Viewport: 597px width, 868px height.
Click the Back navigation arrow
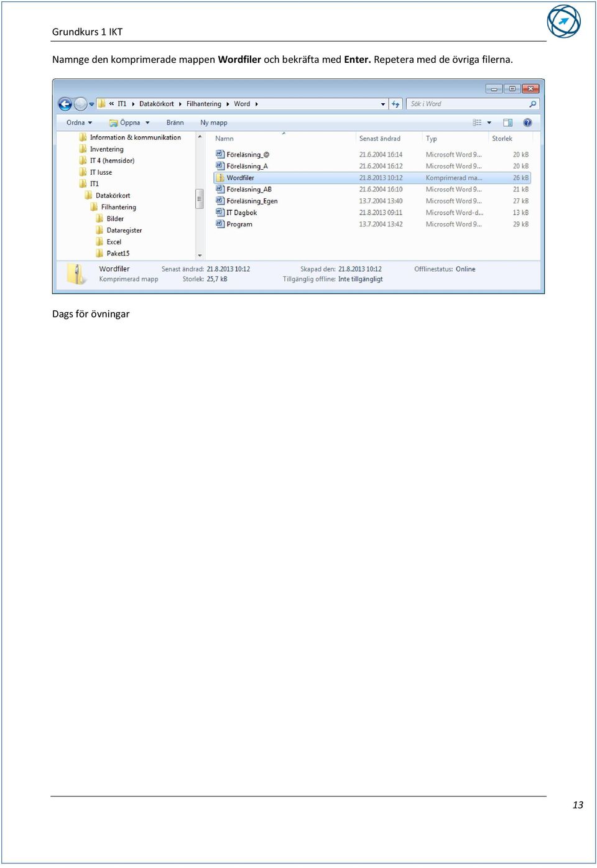65,104
